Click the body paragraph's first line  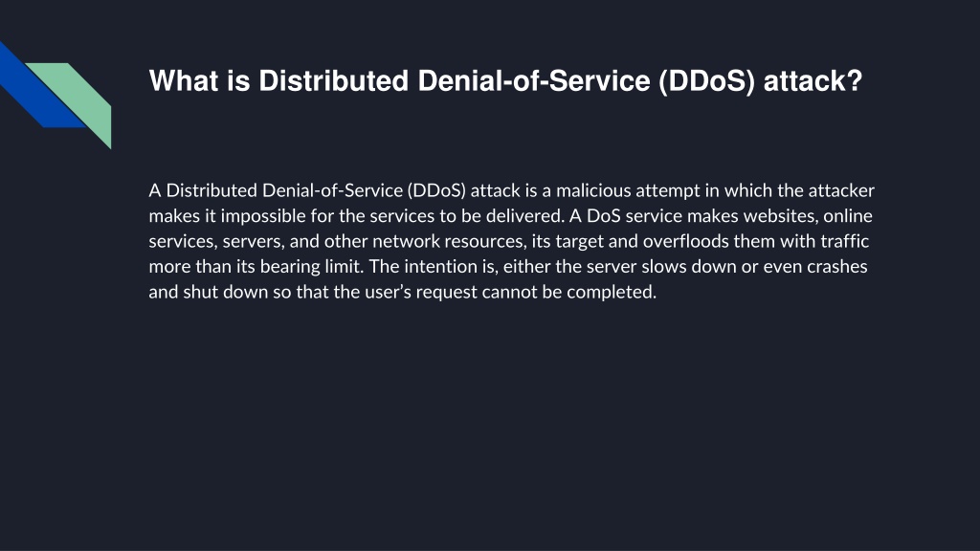tap(511, 190)
